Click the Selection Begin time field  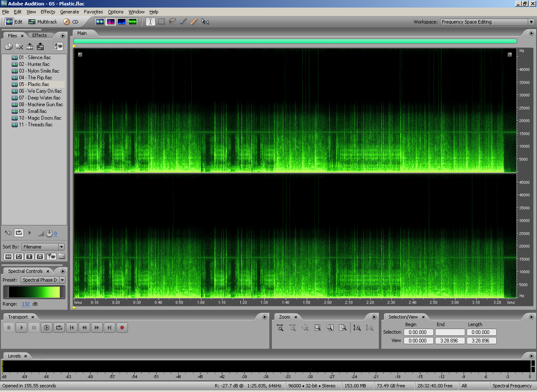(x=418, y=332)
